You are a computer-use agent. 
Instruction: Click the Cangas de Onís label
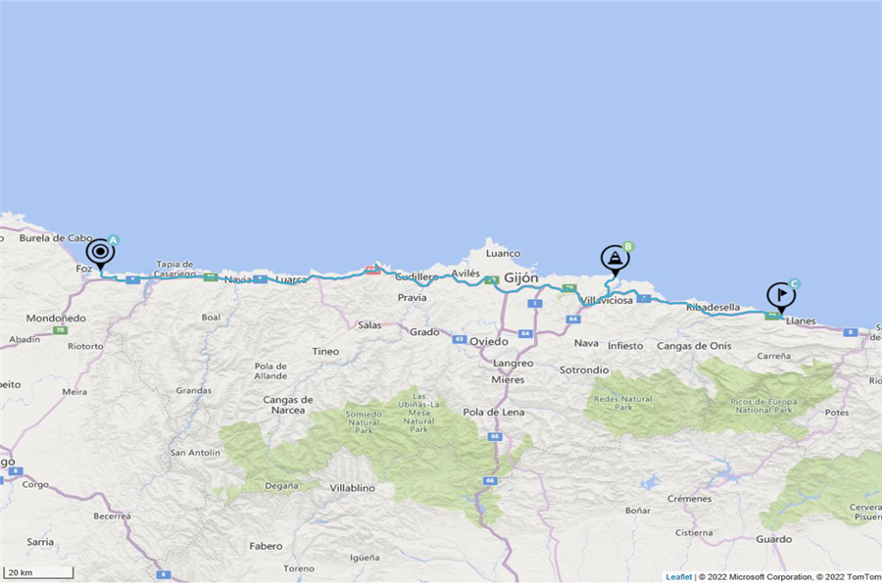click(694, 346)
